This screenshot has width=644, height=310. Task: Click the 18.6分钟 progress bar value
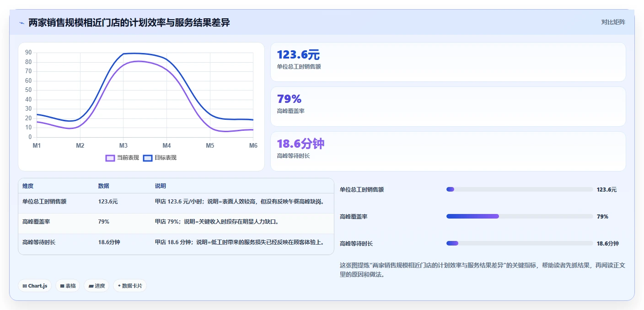point(608,244)
